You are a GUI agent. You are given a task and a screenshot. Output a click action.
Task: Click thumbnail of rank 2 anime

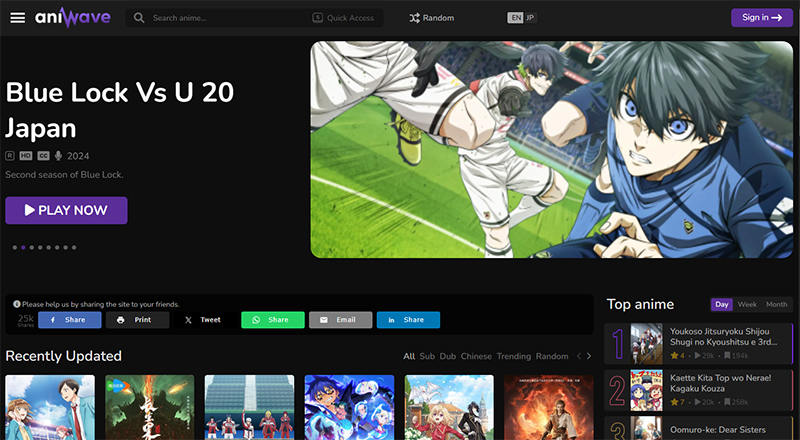[x=646, y=390]
